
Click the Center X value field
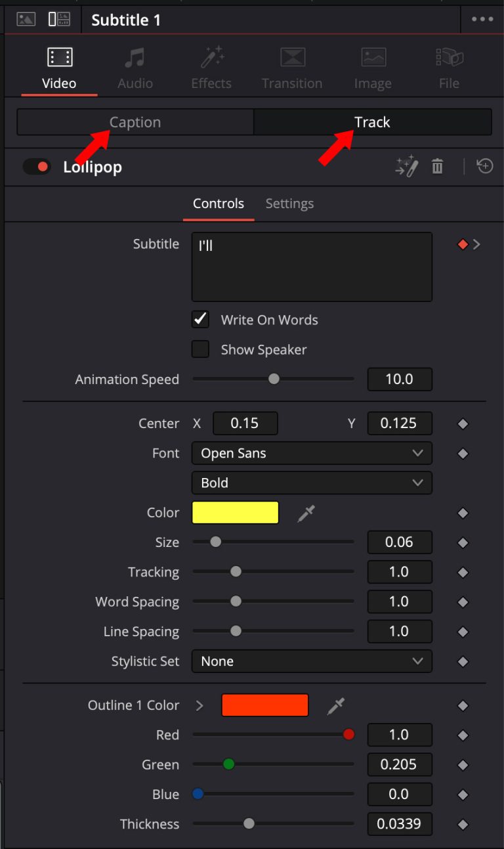coord(245,423)
